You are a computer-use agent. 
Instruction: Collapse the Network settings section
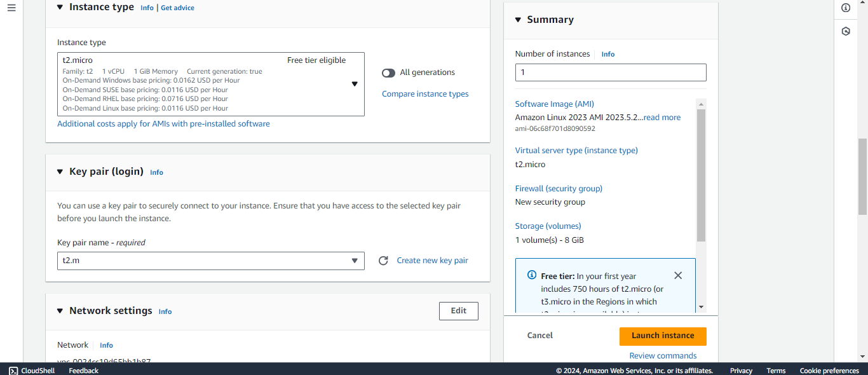pyautogui.click(x=60, y=311)
